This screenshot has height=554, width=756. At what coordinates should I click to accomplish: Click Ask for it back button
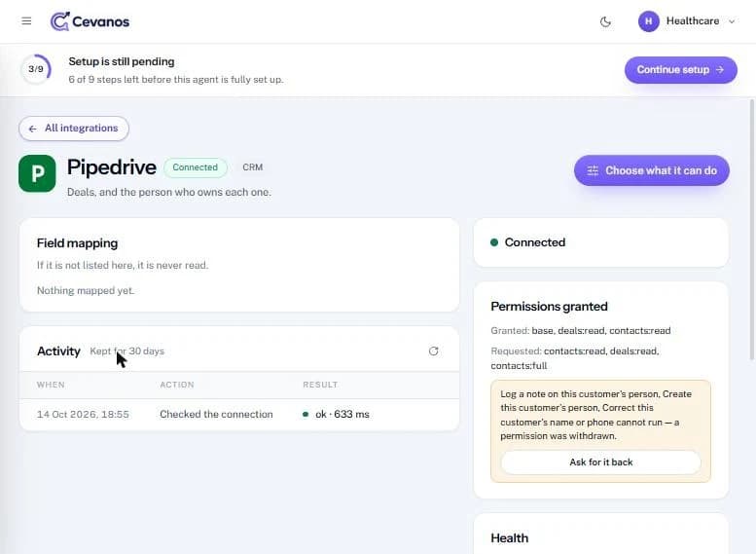coord(600,462)
